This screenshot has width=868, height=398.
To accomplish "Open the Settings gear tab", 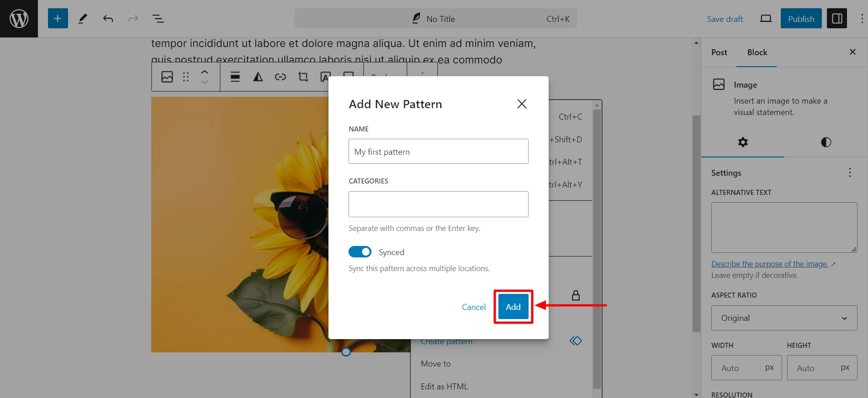I will click(743, 142).
